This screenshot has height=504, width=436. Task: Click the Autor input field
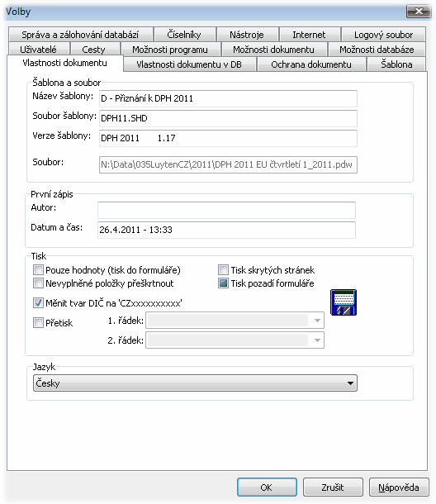[x=226, y=210]
